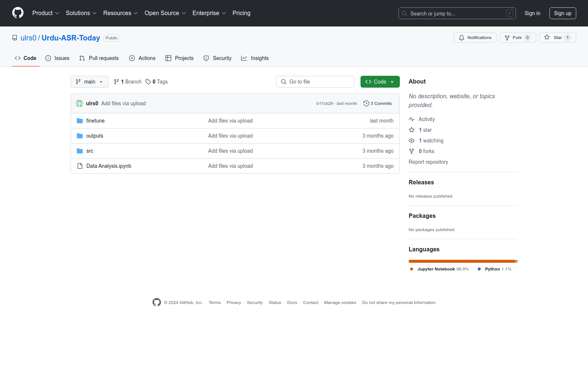Click the branch icon beside 1 Branch
Screen dimensions: 588x368
[116, 82]
